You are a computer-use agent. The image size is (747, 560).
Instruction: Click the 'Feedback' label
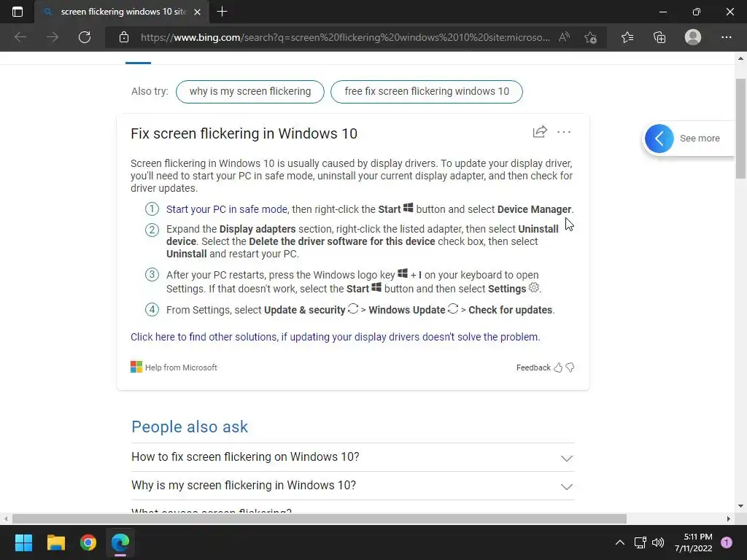[x=533, y=367]
